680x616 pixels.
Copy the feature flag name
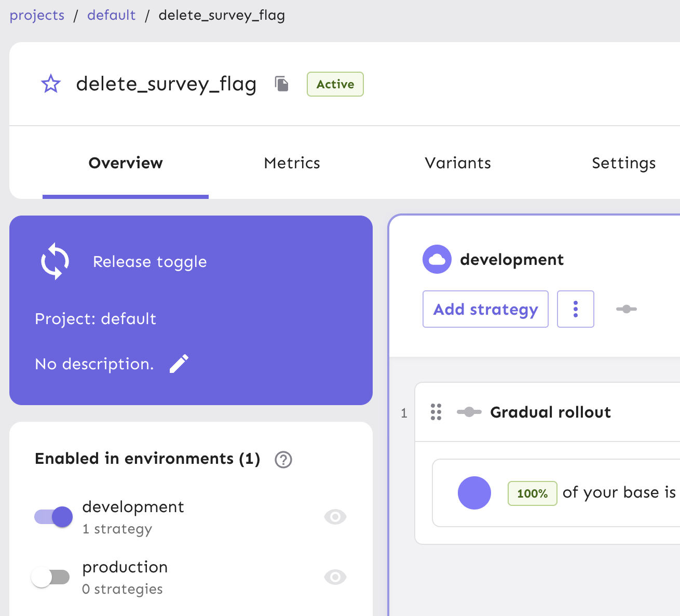click(281, 84)
